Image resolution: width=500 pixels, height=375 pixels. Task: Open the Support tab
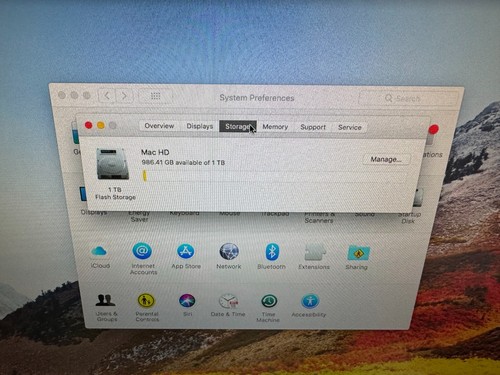(x=313, y=127)
